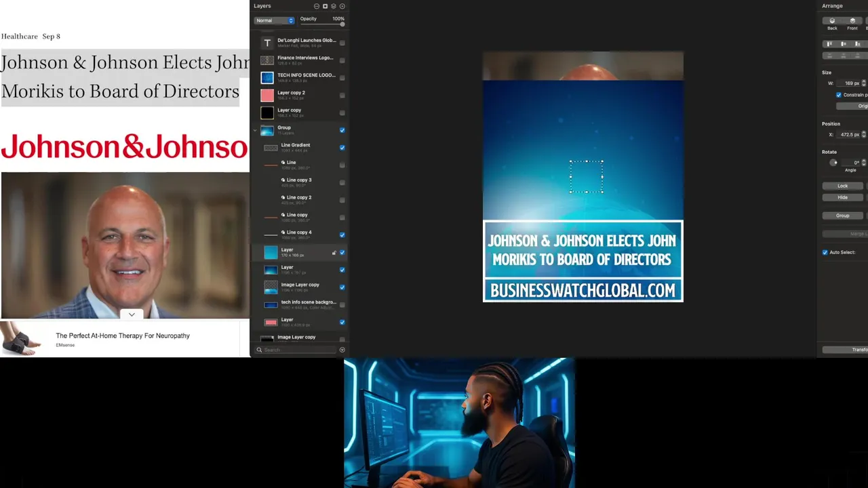Click the mask icon next to Line copy 2
This screenshot has height=488, width=868.
click(x=283, y=197)
